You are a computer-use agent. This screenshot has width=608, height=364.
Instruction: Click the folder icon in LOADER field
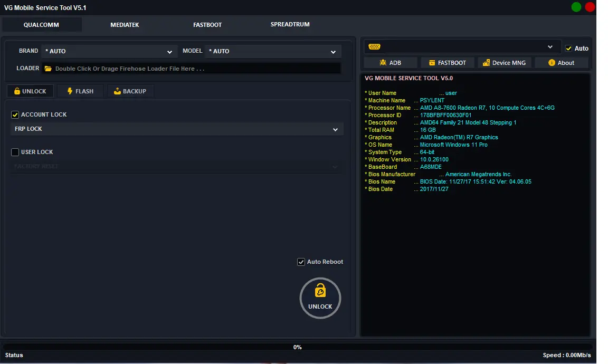[48, 69]
